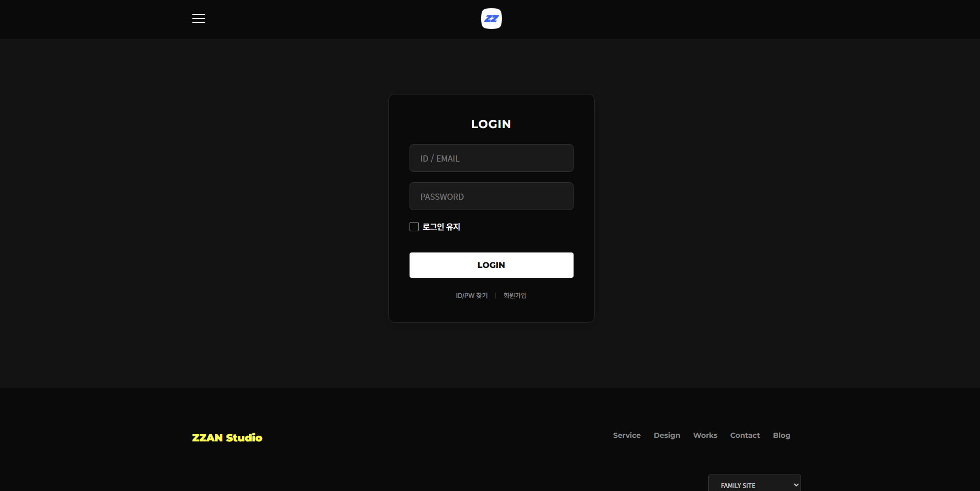
Task: Click the FAMILY SITE label text
Action: [738, 485]
